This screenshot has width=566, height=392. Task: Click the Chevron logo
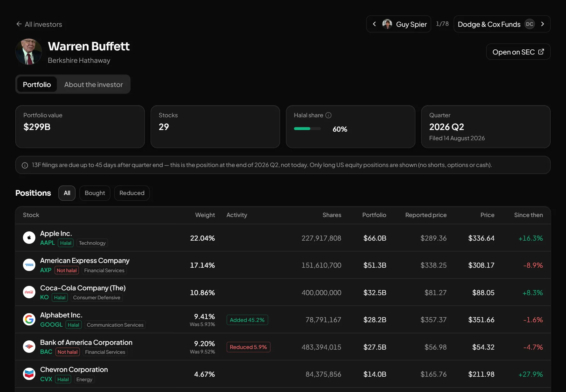point(29,374)
